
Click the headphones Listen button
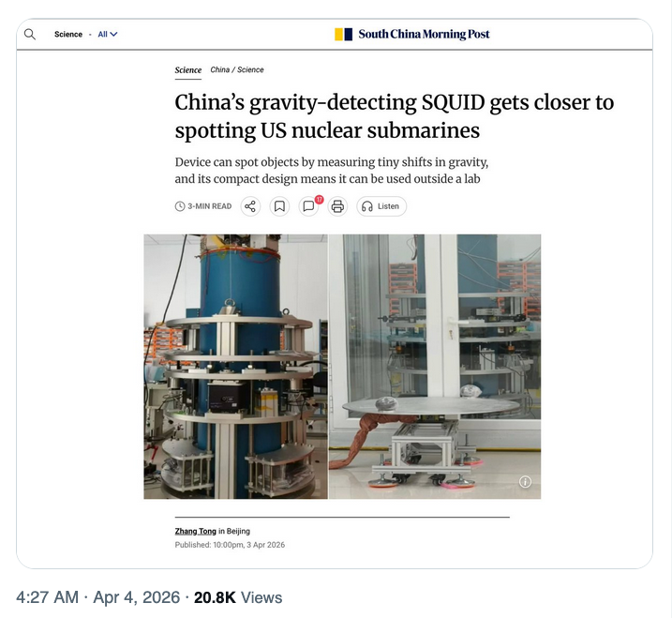381,206
